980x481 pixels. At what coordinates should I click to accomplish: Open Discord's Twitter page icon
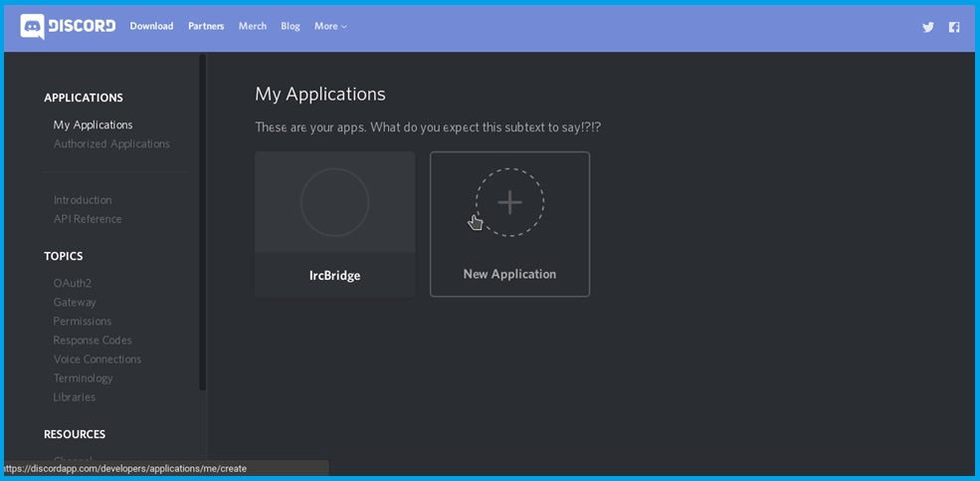(927, 27)
